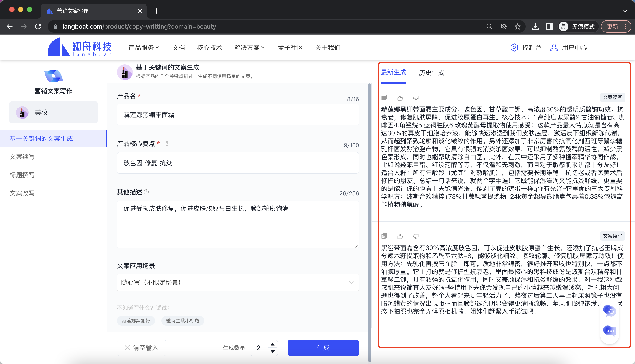Increase the generation count
This screenshot has height=364, width=635.
273,344
